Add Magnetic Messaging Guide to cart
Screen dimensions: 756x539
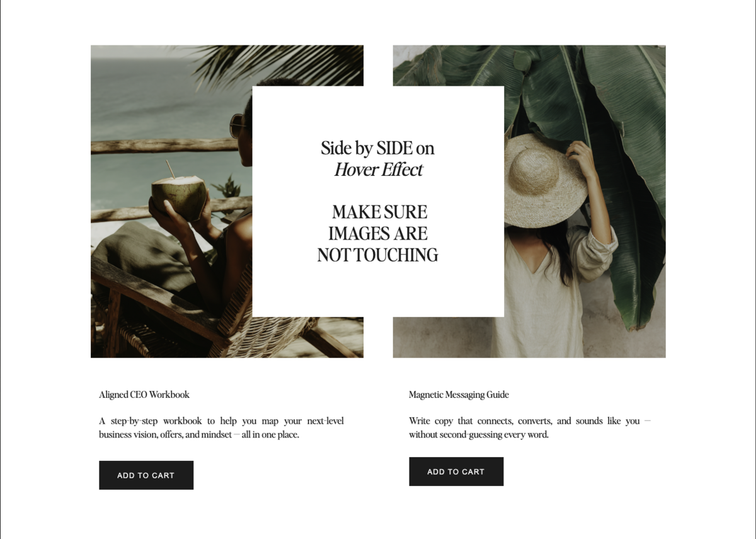pos(456,472)
